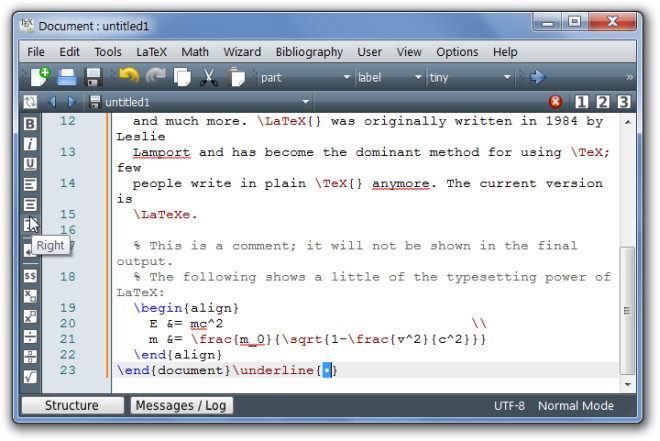
Task: Toggle the Messages / Log panel button
Action: [x=181, y=405]
